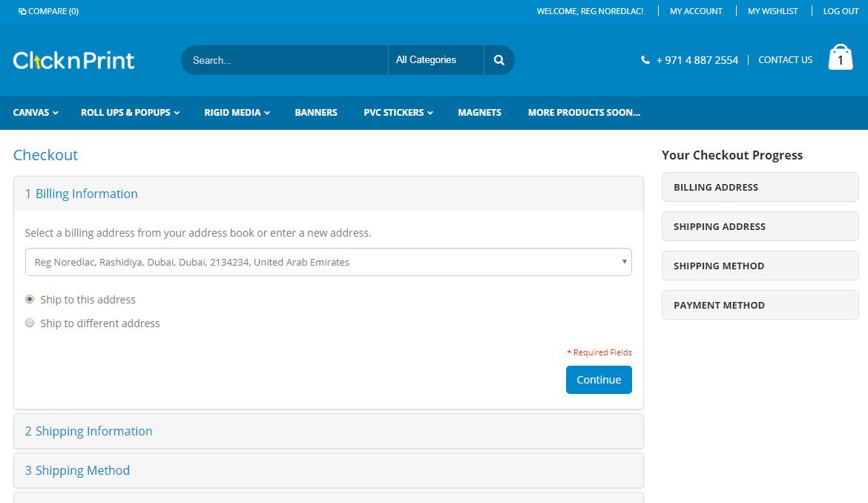Open the All Categories search filter

pyautogui.click(x=435, y=60)
